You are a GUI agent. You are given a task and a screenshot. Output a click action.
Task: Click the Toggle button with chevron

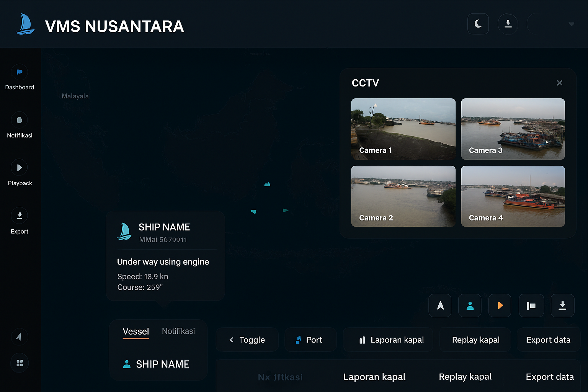[247, 340]
